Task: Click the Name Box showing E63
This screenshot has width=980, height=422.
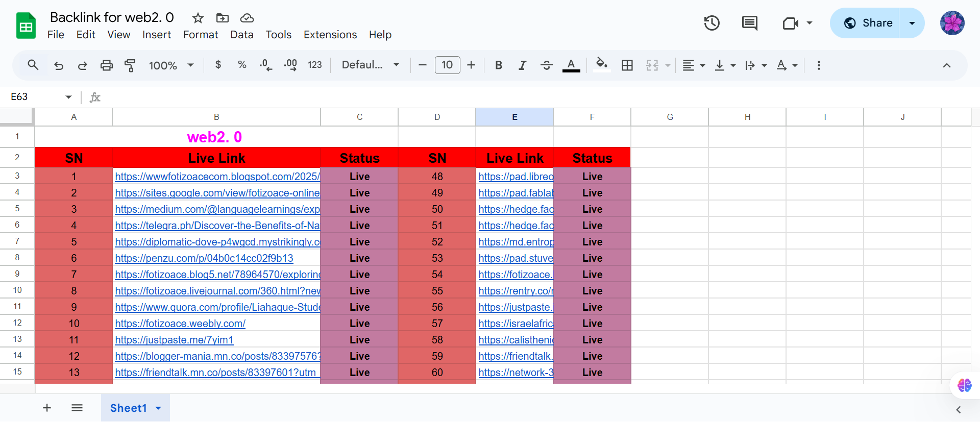Action: pos(36,97)
